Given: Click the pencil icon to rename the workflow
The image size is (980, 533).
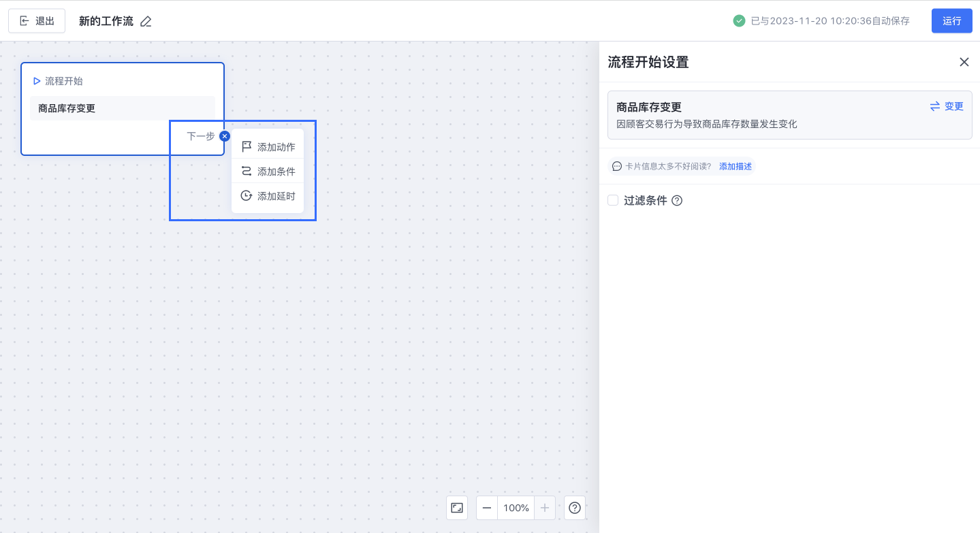Looking at the screenshot, I should pyautogui.click(x=146, y=21).
